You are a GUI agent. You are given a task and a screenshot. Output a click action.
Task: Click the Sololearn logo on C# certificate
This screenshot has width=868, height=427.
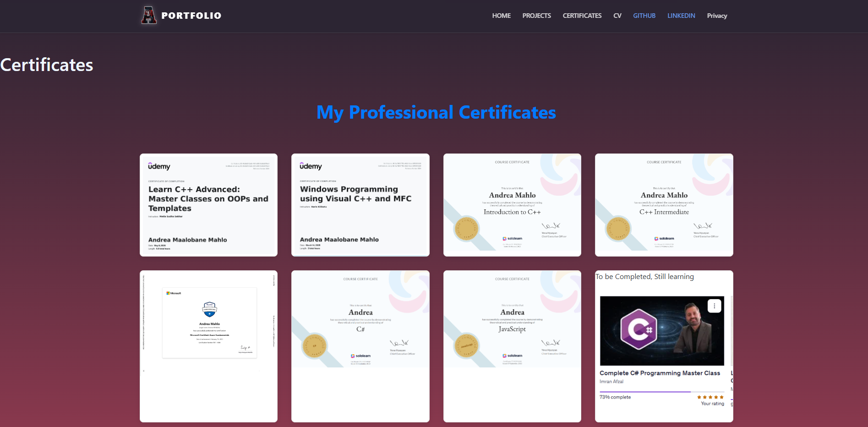[x=360, y=356]
